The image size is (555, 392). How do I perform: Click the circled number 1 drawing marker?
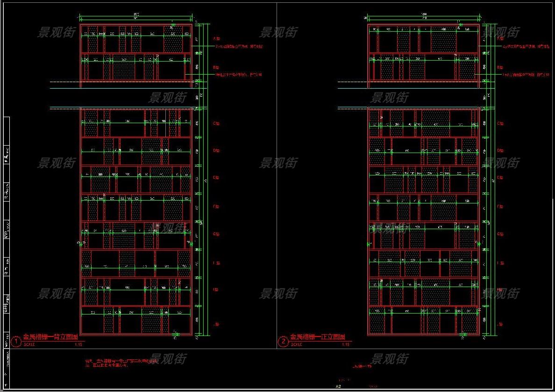(16, 342)
